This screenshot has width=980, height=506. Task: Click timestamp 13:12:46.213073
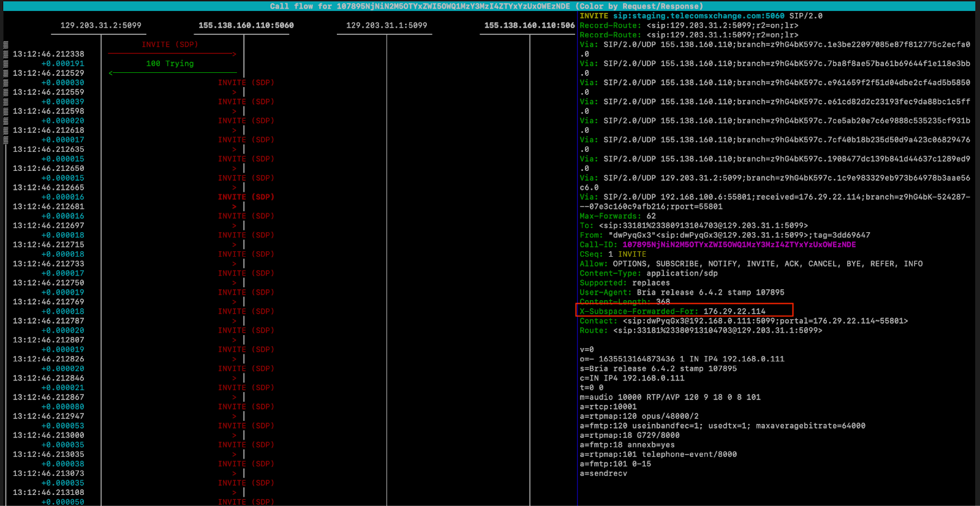pyautogui.click(x=48, y=473)
